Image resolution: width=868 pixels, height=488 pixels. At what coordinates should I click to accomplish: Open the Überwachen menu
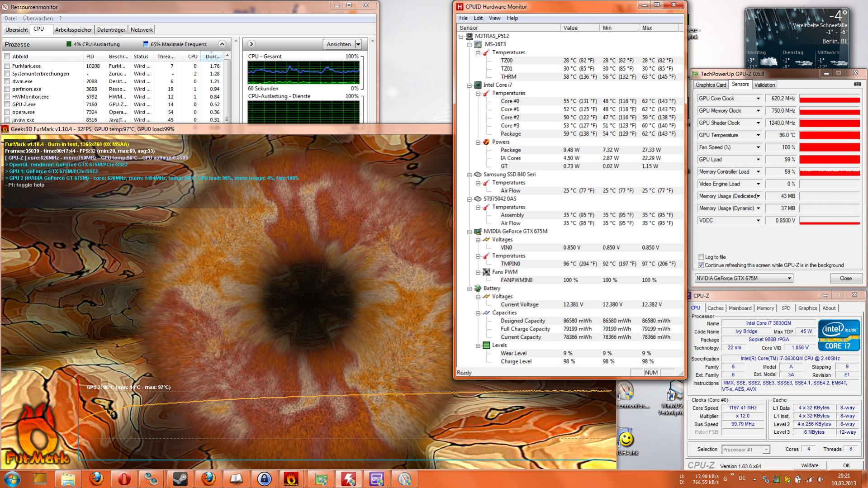click(x=38, y=19)
